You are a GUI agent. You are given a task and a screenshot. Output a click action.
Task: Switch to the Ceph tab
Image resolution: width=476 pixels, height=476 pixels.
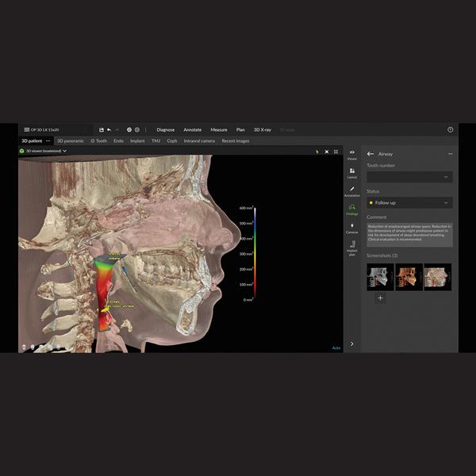pos(171,140)
